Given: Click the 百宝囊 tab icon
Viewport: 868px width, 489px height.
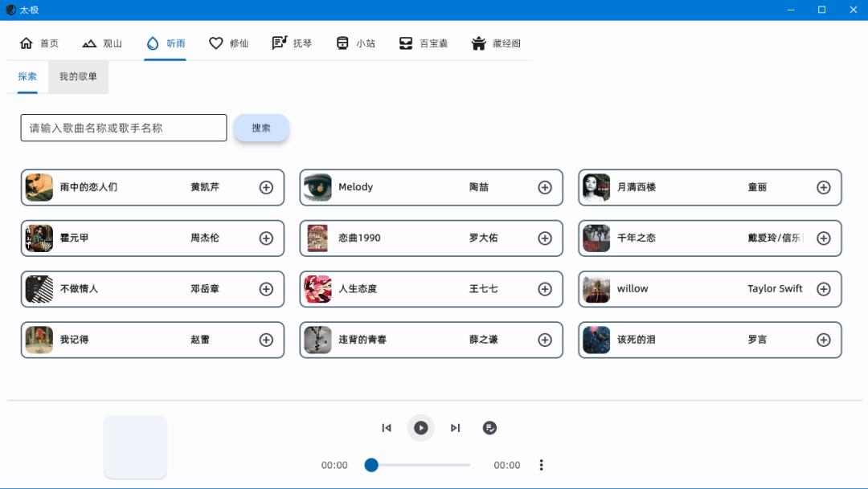Looking at the screenshot, I should (406, 43).
